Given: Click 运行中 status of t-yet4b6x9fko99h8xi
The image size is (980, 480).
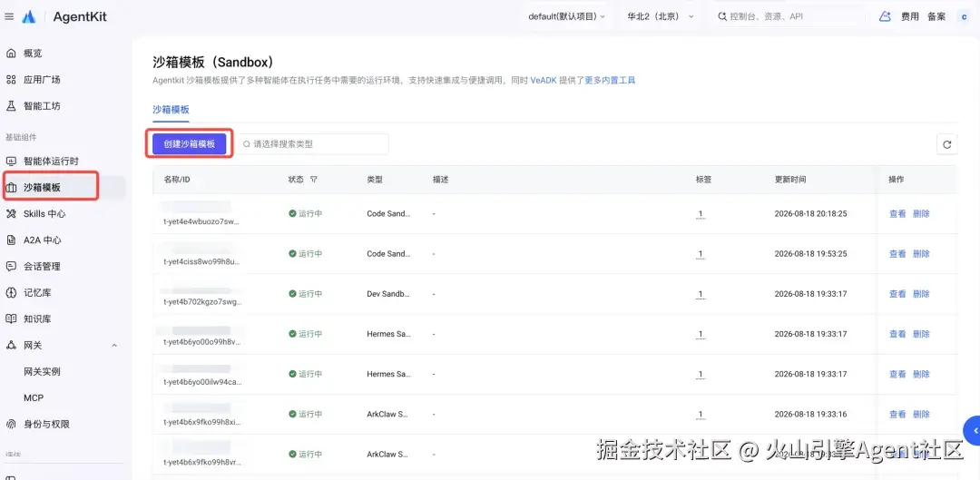Looking at the screenshot, I should coord(306,414).
